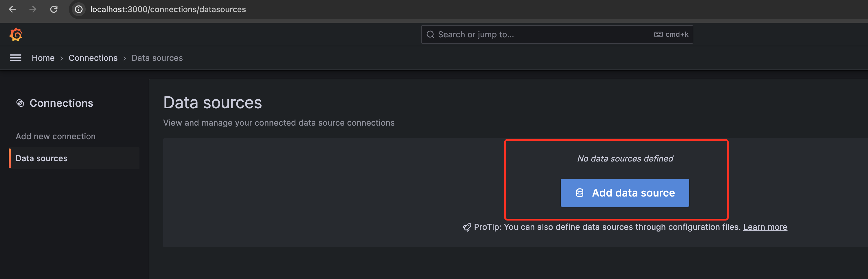Viewport: 868px width, 279px height.
Task: Click the Grafana logo icon
Action: click(x=16, y=34)
